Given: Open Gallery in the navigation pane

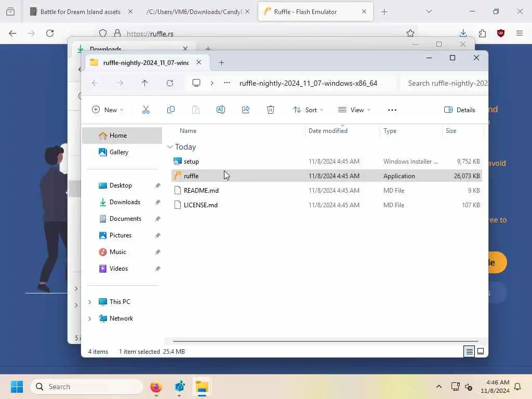Looking at the screenshot, I should 122,152.
